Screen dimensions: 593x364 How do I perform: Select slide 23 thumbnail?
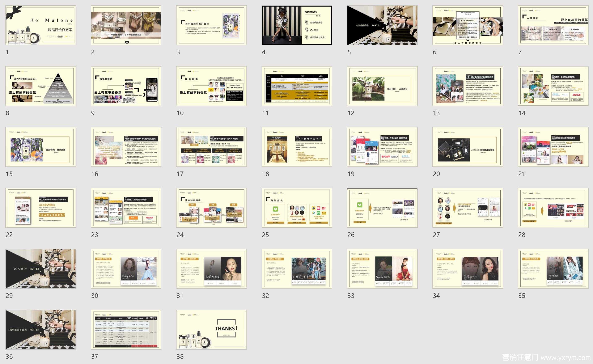126,208
